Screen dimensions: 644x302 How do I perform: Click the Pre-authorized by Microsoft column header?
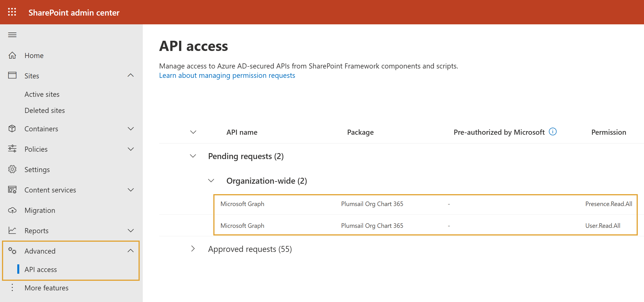pos(499,132)
